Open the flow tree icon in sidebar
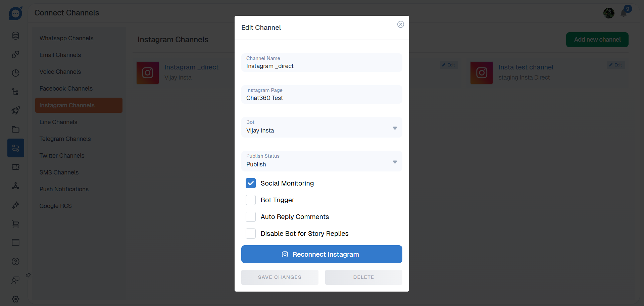 (15, 92)
